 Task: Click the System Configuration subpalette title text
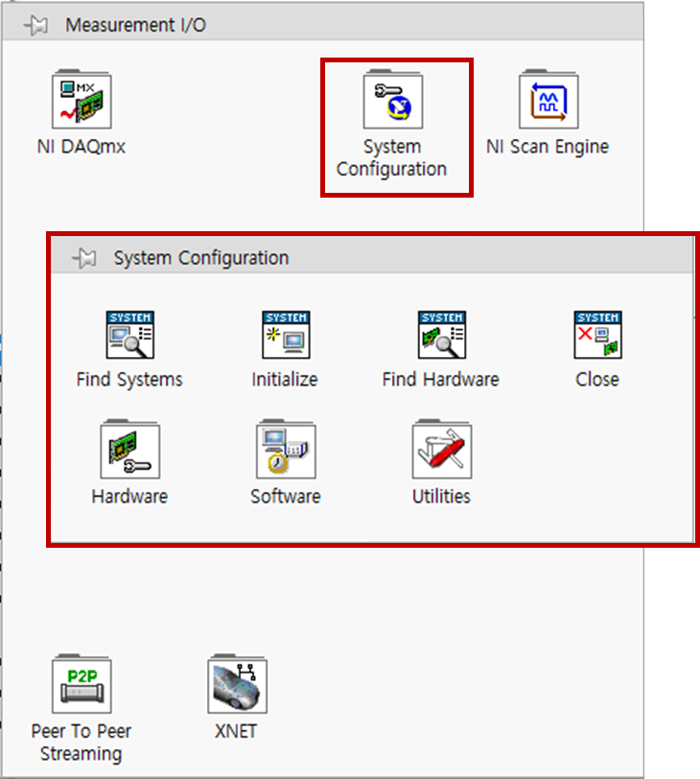[x=201, y=258]
